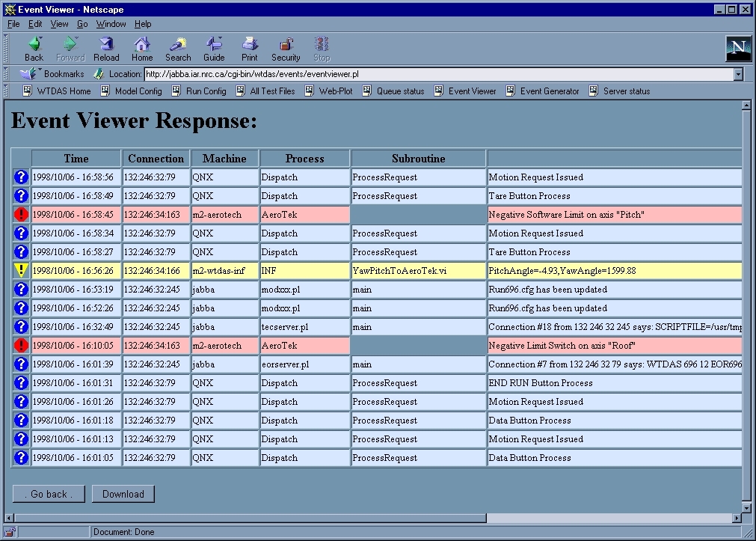Click the PitchAngle=-4.93,YawAngle=1599.88 message
756x541 pixels.
click(562, 271)
